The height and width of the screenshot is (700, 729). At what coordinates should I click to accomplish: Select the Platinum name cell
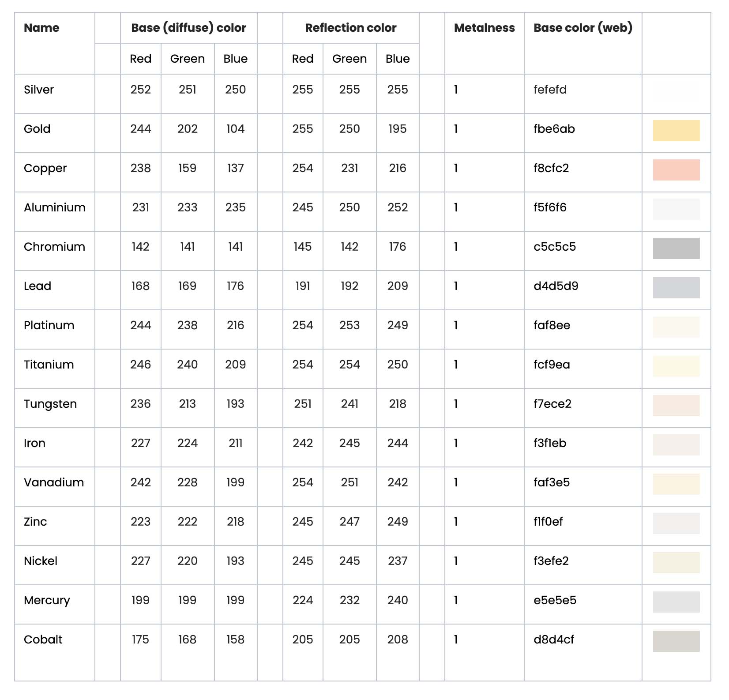coord(49,325)
